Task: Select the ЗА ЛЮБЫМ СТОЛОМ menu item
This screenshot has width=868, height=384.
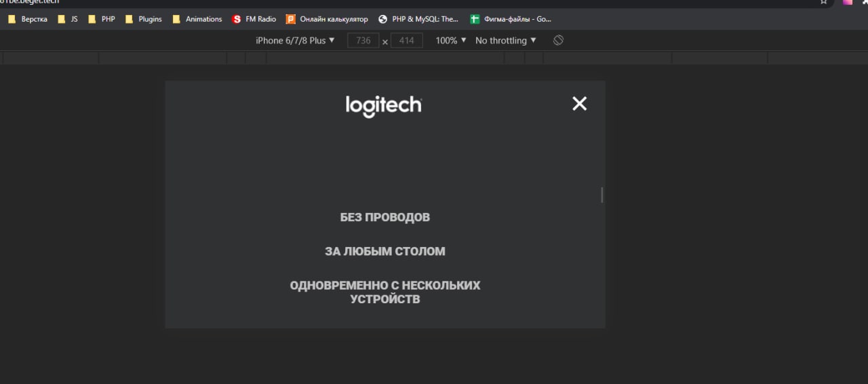Action: [385, 251]
